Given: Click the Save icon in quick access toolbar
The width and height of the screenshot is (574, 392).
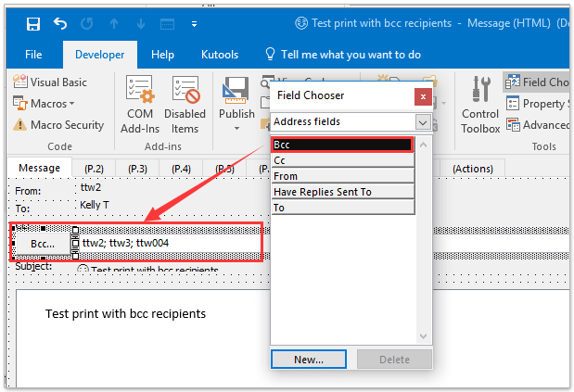Looking at the screenshot, I should (33, 24).
